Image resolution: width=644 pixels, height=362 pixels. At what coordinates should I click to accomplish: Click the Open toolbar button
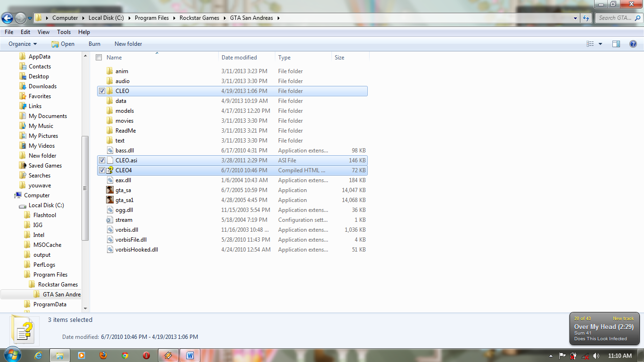63,44
